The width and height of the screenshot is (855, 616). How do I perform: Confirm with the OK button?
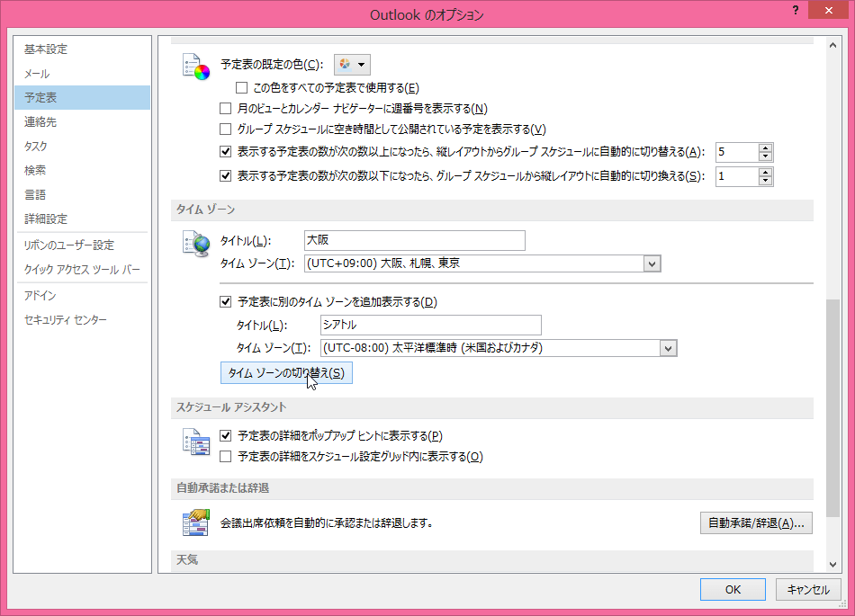click(733, 589)
